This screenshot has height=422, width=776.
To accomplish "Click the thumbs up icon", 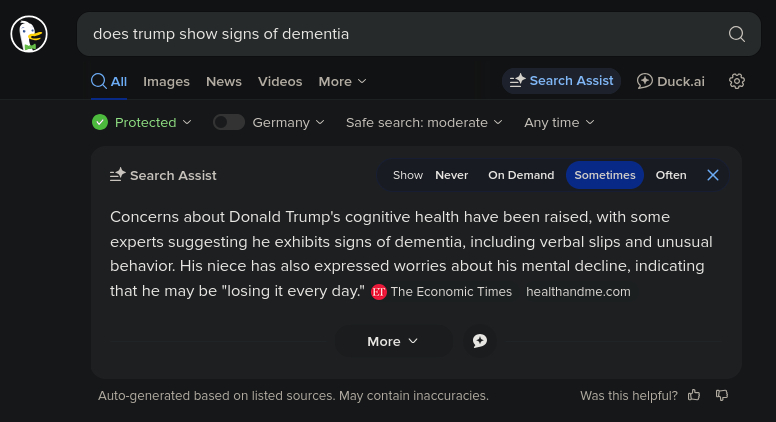I will 694,396.
